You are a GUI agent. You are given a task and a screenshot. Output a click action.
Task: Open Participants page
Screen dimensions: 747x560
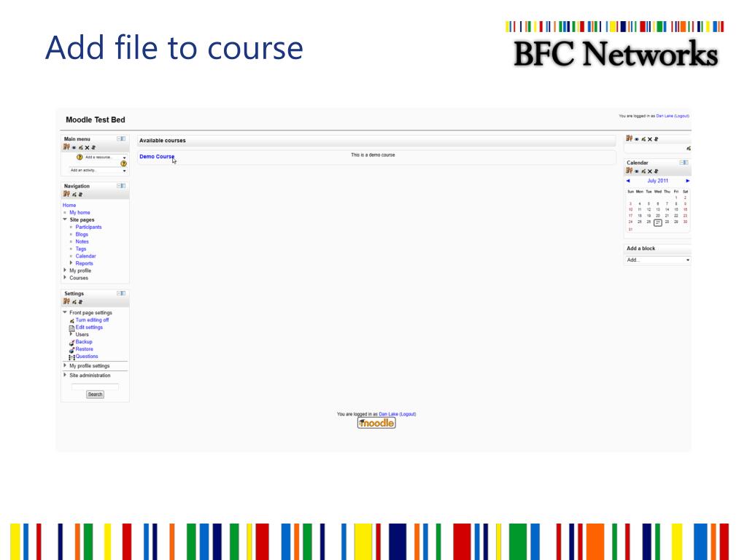(88, 227)
